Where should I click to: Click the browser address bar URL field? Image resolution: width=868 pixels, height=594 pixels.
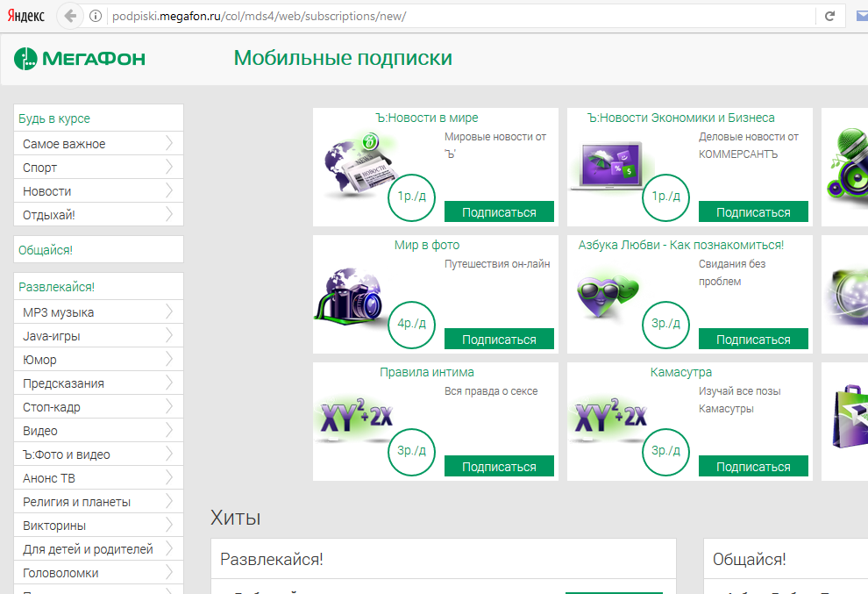pos(438,16)
